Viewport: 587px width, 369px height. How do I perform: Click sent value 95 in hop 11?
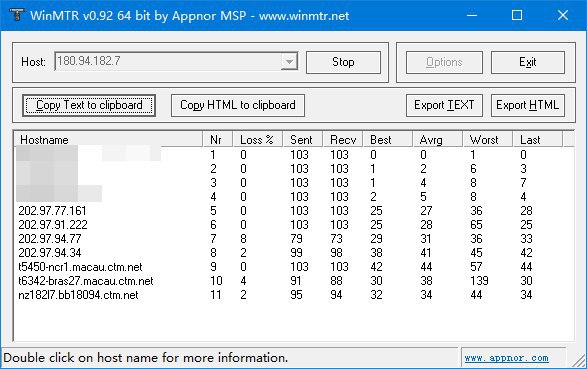tap(296, 295)
